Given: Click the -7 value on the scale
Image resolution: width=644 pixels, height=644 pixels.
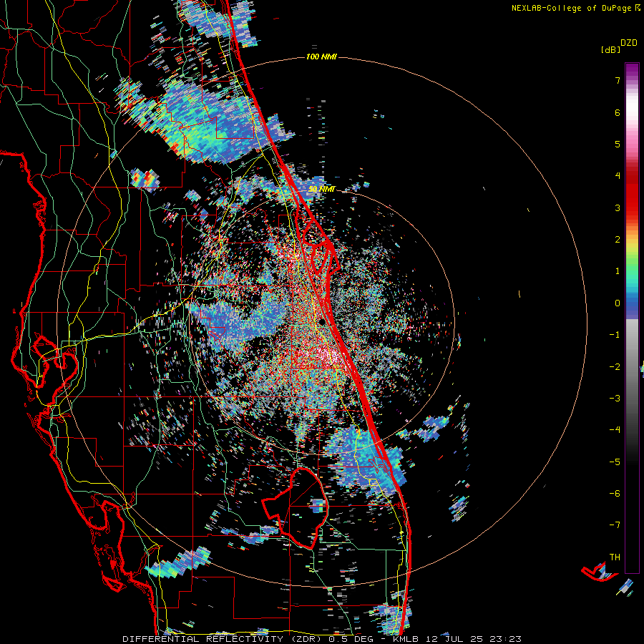Looking at the screenshot, I should point(615,525).
